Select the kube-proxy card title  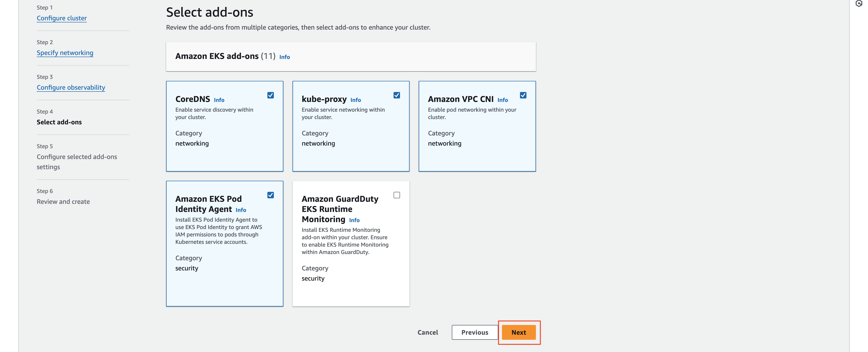point(324,99)
